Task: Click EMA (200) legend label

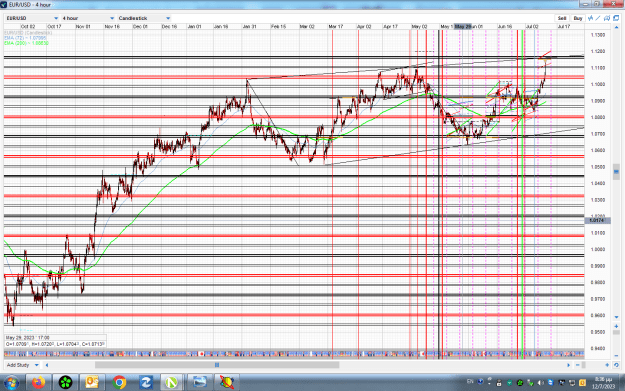Action: (26, 43)
